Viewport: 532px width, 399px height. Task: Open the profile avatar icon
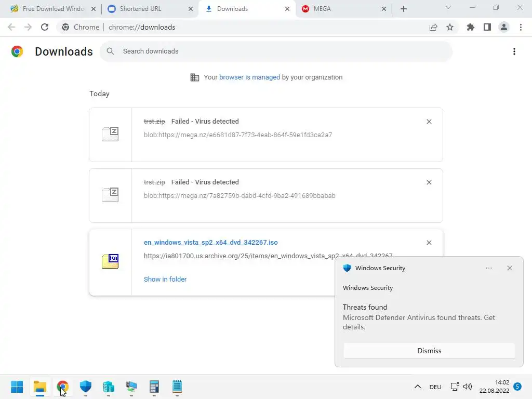504,27
